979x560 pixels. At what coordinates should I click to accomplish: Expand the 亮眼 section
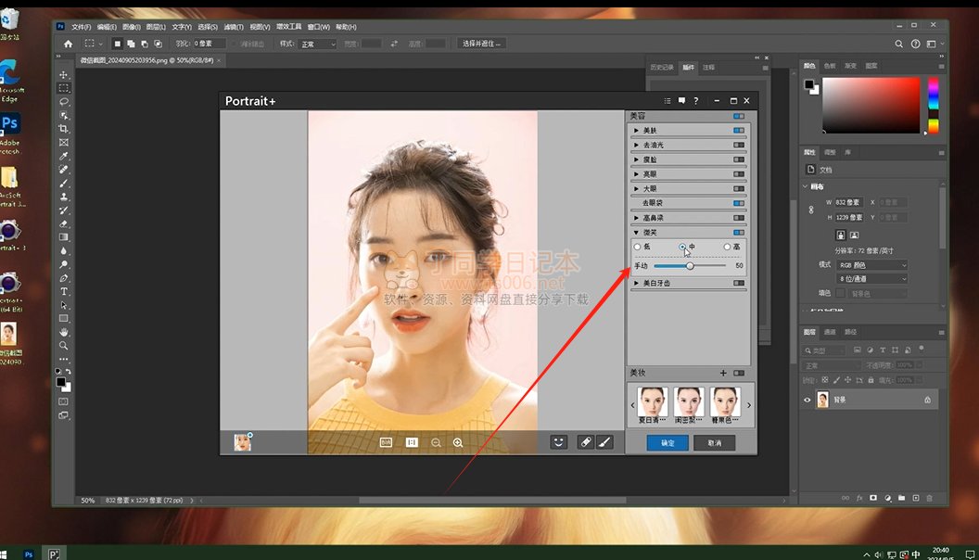[637, 173]
